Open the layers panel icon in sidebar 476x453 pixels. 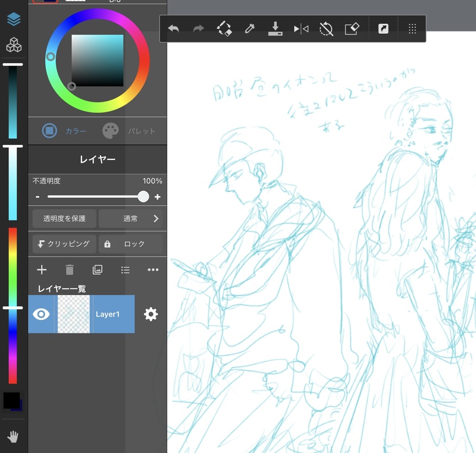pos(14,20)
